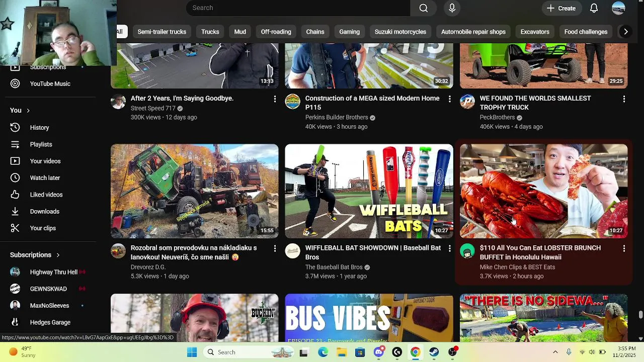
Task: Open Microsoft Edge from taskbar
Action: click(323, 352)
